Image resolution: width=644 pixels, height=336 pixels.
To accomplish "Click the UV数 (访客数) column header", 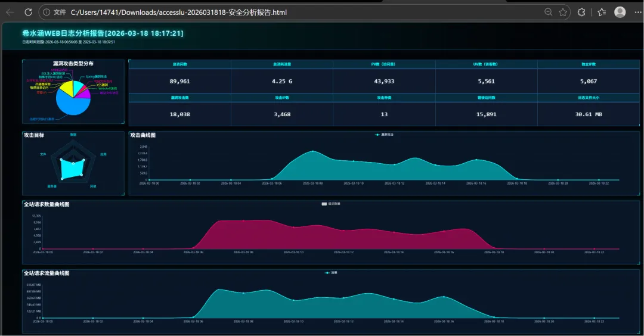I will (x=487, y=64).
